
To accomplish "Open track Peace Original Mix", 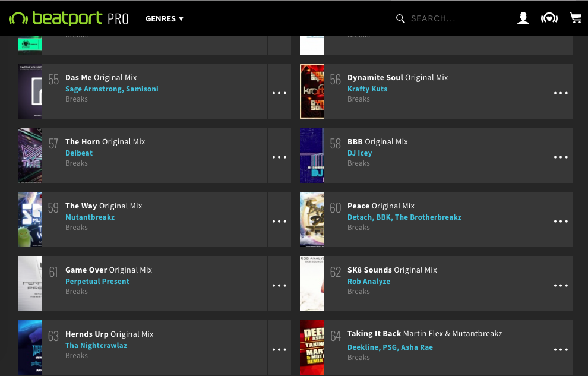I will tap(381, 206).
